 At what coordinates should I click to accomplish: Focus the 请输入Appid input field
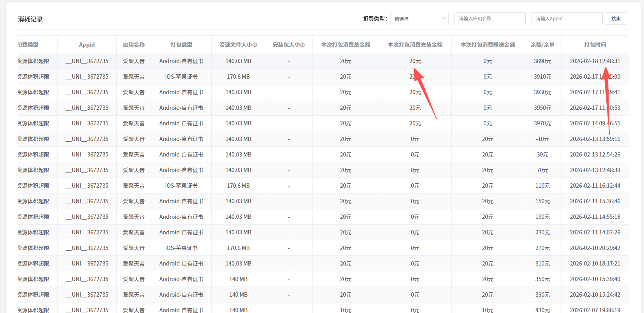(567, 19)
